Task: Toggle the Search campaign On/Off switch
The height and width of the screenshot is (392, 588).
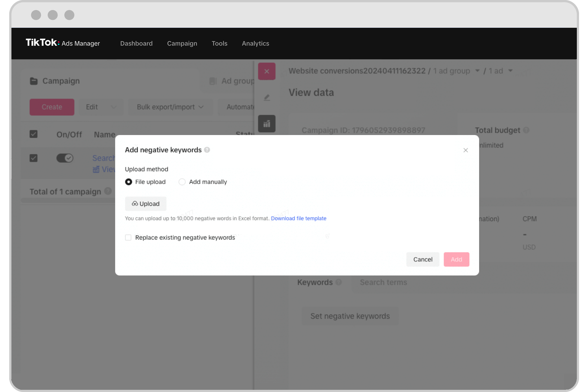Action: click(66, 158)
